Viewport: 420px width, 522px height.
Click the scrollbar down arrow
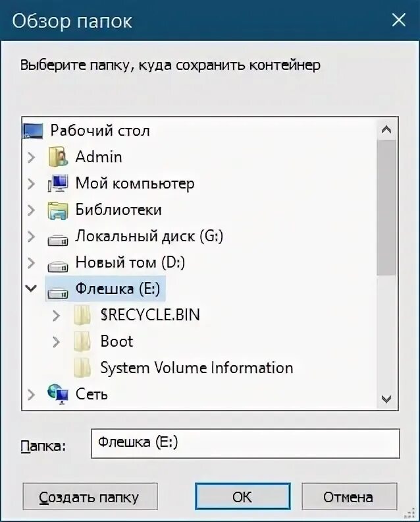tap(386, 399)
